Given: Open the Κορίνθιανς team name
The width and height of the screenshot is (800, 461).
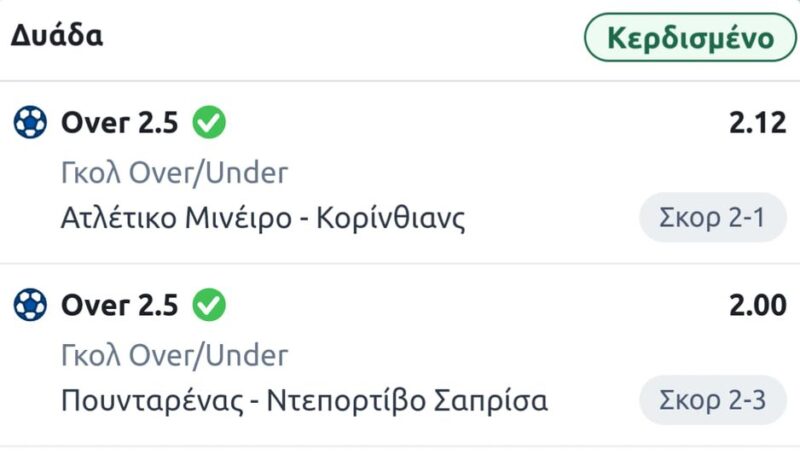Looking at the screenshot, I should point(391,217).
